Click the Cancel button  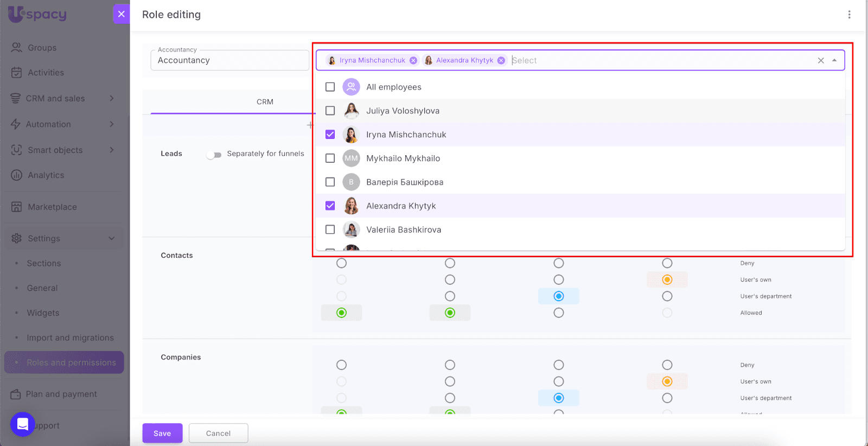(x=218, y=433)
